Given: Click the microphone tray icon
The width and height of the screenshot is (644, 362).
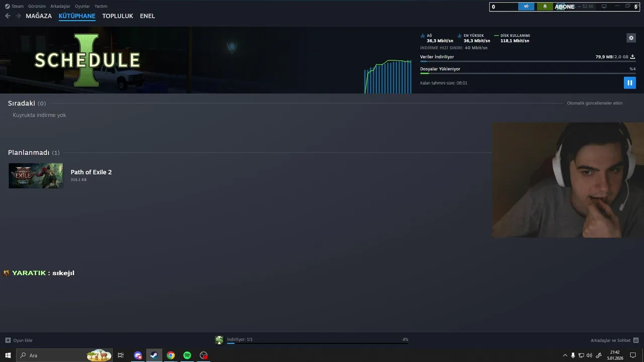Looking at the screenshot, I should (573, 355).
